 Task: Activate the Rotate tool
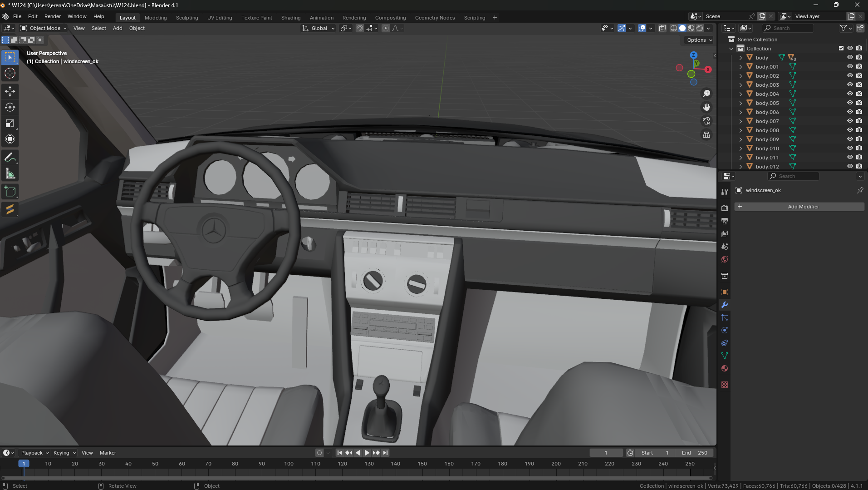pyautogui.click(x=10, y=107)
